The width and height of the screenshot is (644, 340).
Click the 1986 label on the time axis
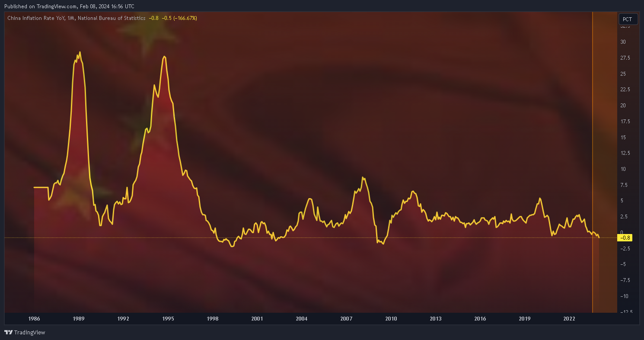[34, 319]
